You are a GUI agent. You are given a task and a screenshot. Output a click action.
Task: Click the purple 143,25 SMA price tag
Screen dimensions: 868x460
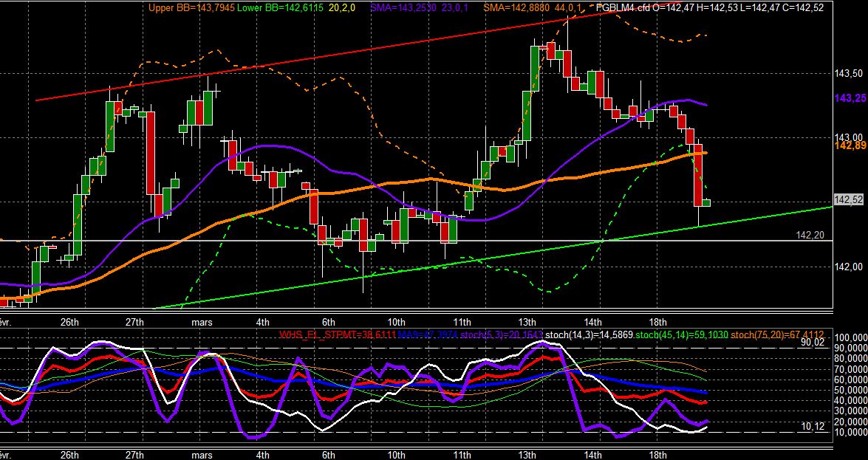(x=850, y=98)
